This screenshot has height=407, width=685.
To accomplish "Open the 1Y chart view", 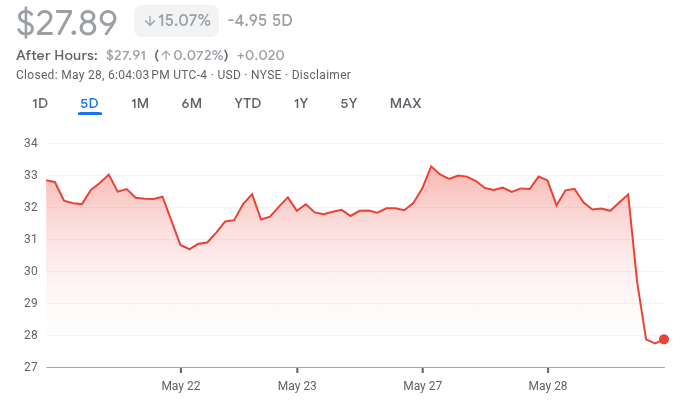I will (301, 103).
